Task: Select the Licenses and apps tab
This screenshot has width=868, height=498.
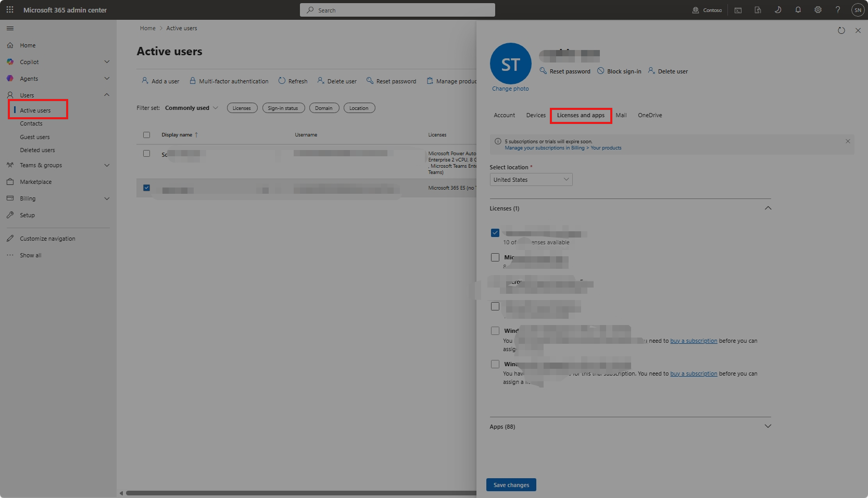Action: point(581,115)
